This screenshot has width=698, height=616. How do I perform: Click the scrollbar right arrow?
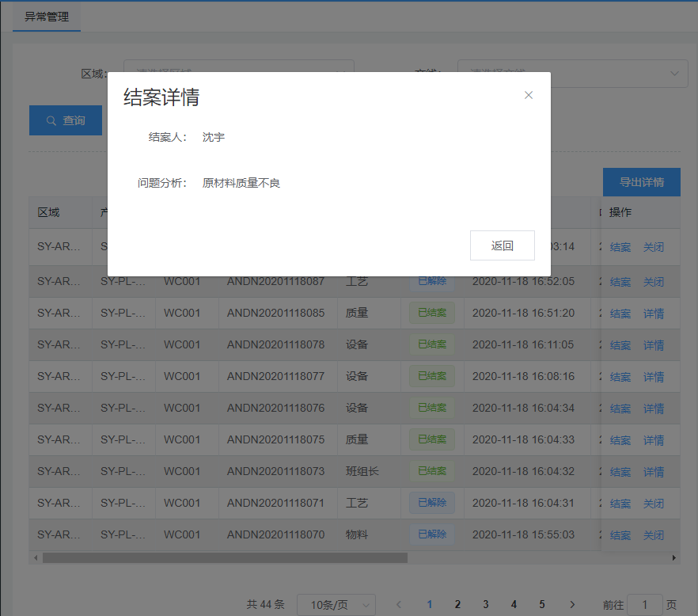tap(674, 557)
